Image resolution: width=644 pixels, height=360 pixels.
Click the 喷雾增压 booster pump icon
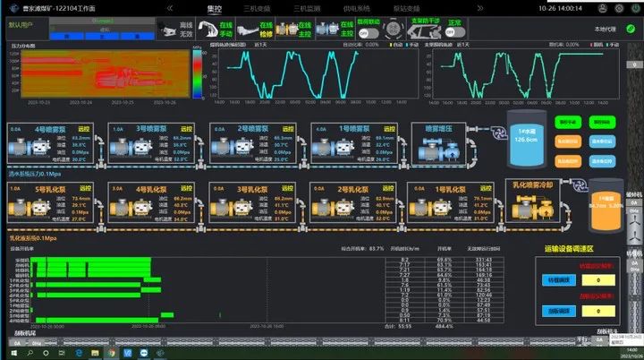(x=438, y=148)
